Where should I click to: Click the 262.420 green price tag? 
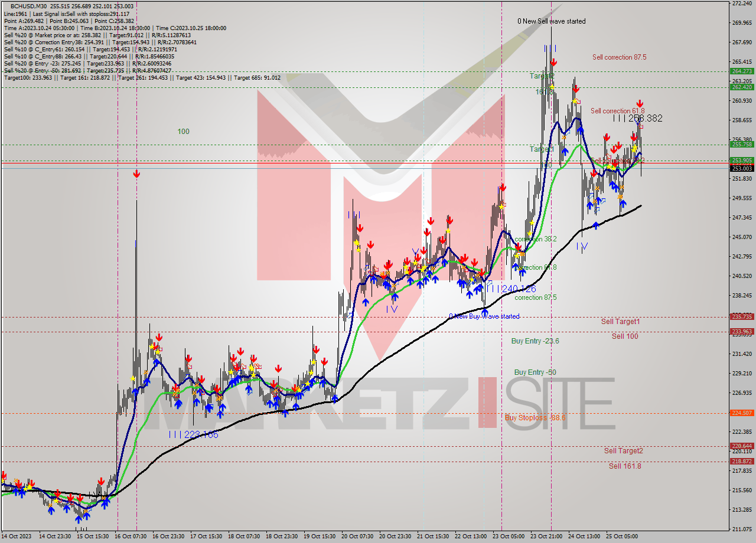click(x=742, y=87)
